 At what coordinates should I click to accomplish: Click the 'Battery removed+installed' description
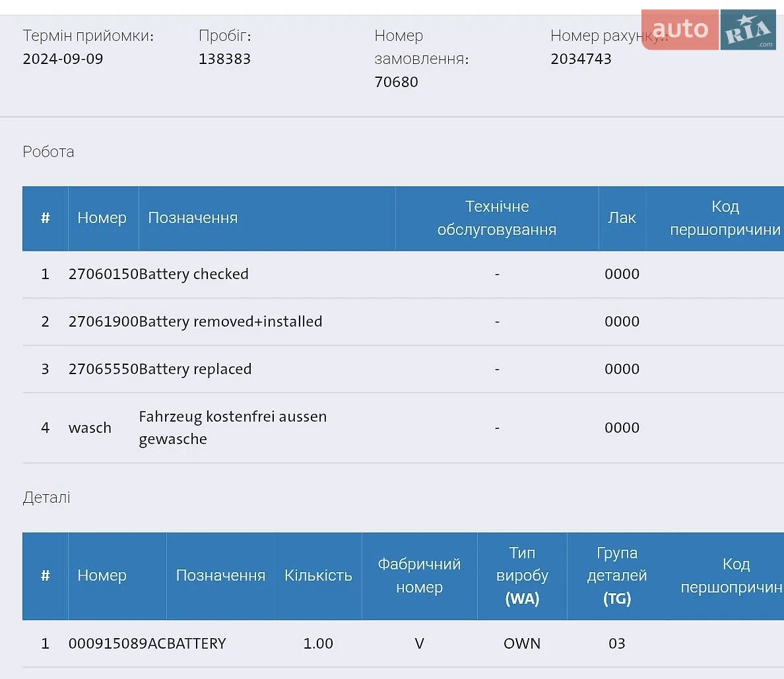[x=230, y=321]
